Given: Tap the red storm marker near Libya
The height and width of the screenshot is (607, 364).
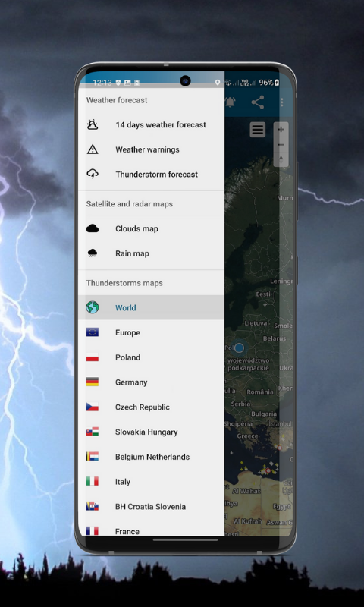Looking at the screenshot, I should [268, 470].
